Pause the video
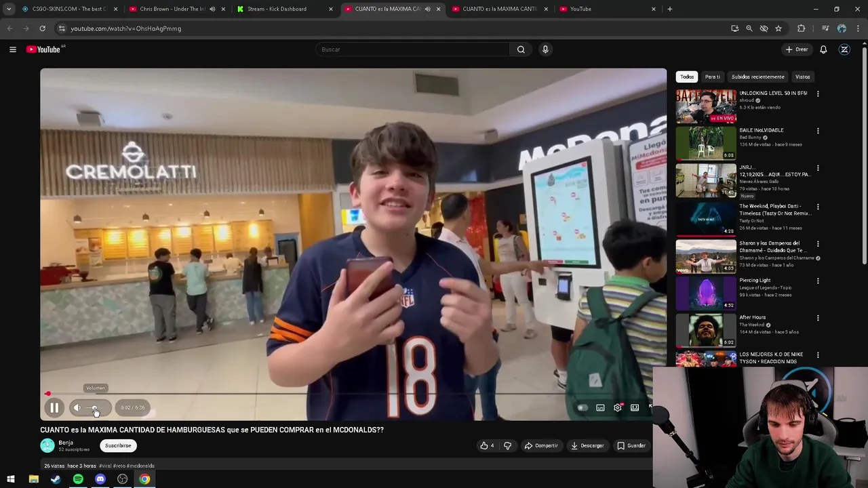868x488 pixels. tap(54, 407)
